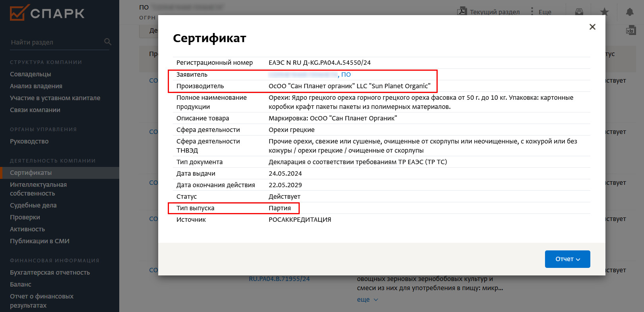The height and width of the screenshot is (312, 644).
Task: Type in the Найти раздел search field
Action: point(56,42)
